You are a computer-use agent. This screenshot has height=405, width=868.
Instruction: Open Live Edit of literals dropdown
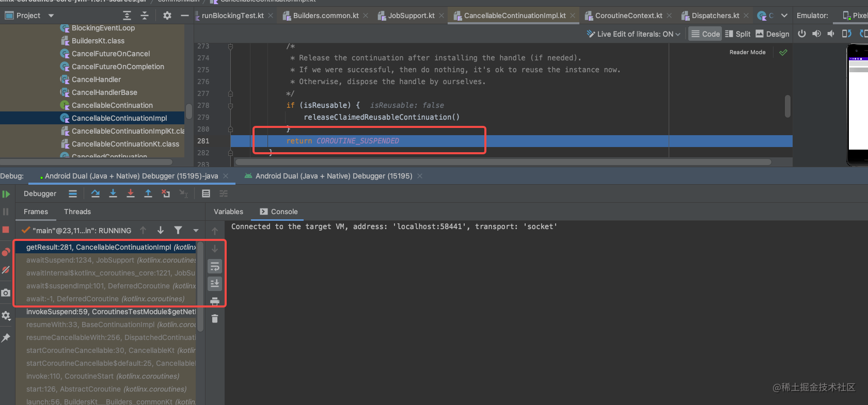coord(634,34)
